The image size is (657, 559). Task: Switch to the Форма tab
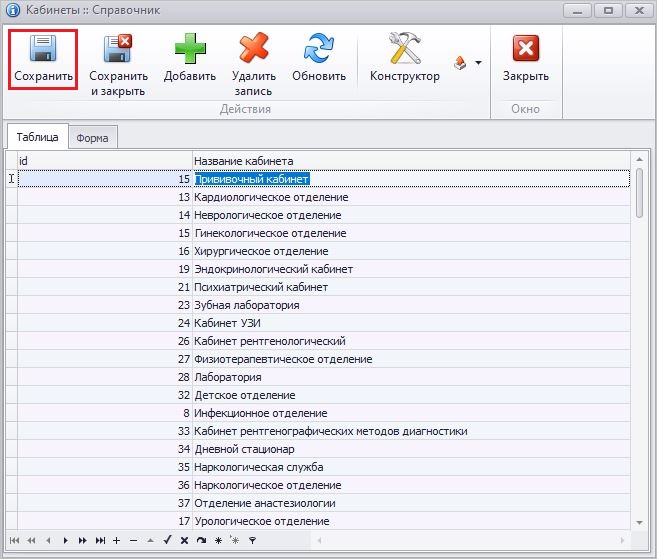[92, 138]
